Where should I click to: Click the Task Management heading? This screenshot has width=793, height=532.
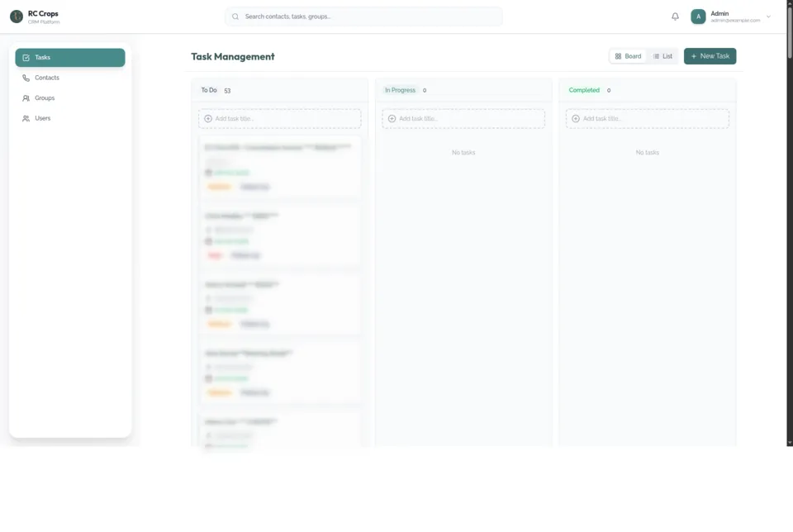(x=233, y=57)
